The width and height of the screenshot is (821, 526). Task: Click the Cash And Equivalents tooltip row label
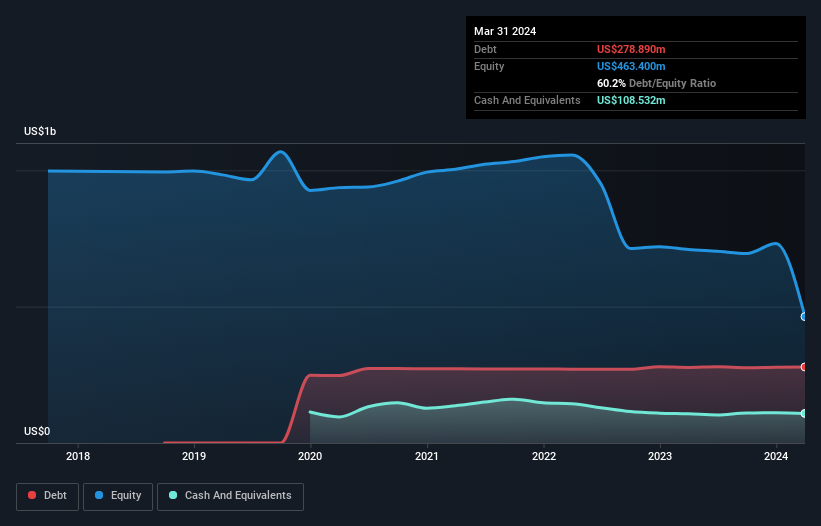pos(527,100)
